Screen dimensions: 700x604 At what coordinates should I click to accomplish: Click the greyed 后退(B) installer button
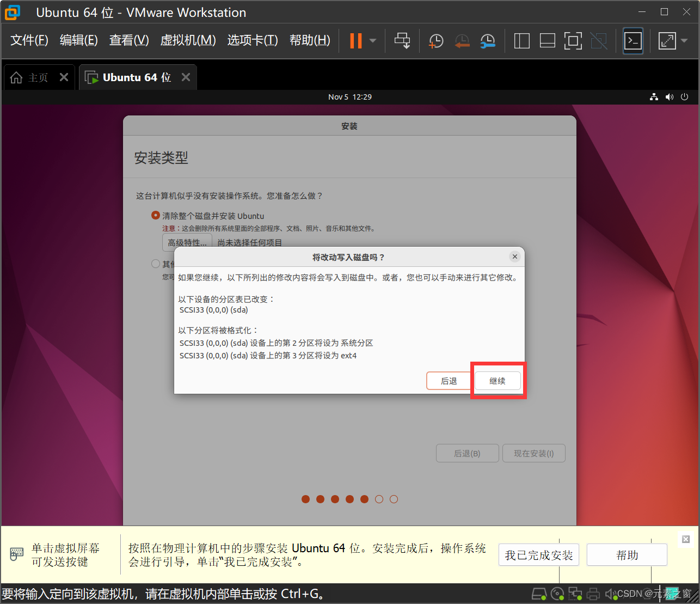tap(468, 454)
